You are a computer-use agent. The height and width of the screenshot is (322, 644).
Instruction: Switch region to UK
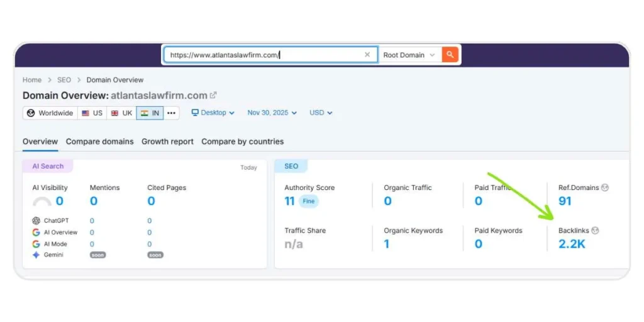pyautogui.click(x=121, y=113)
